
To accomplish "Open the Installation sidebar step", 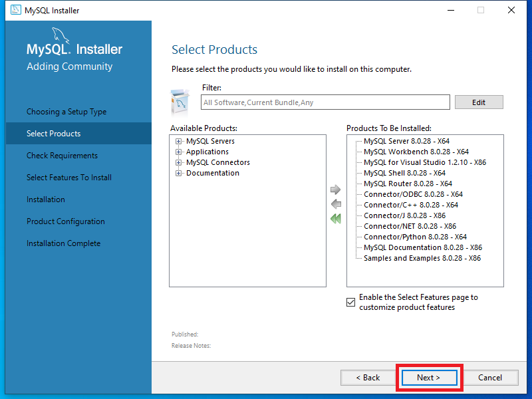I will point(46,199).
